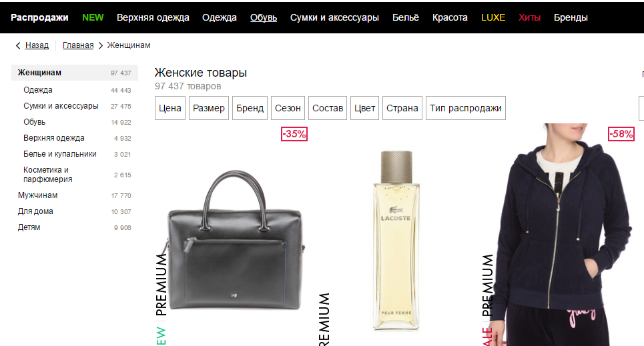Open the Цвет filter dropdown
This screenshot has height=346, width=644.
365,108
